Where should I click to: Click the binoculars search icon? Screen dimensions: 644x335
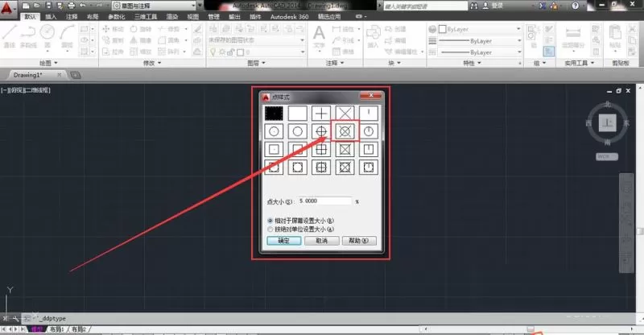[474, 6]
